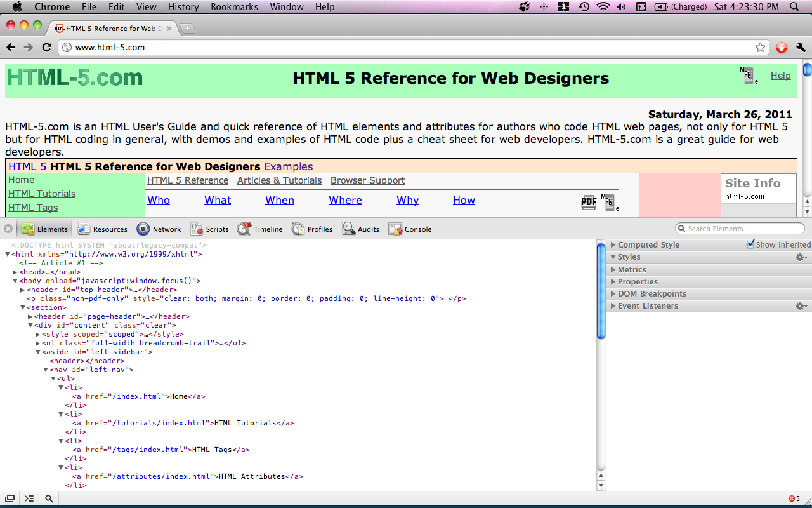Reload the page
The height and width of the screenshot is (508, 812).
point(46,47)
